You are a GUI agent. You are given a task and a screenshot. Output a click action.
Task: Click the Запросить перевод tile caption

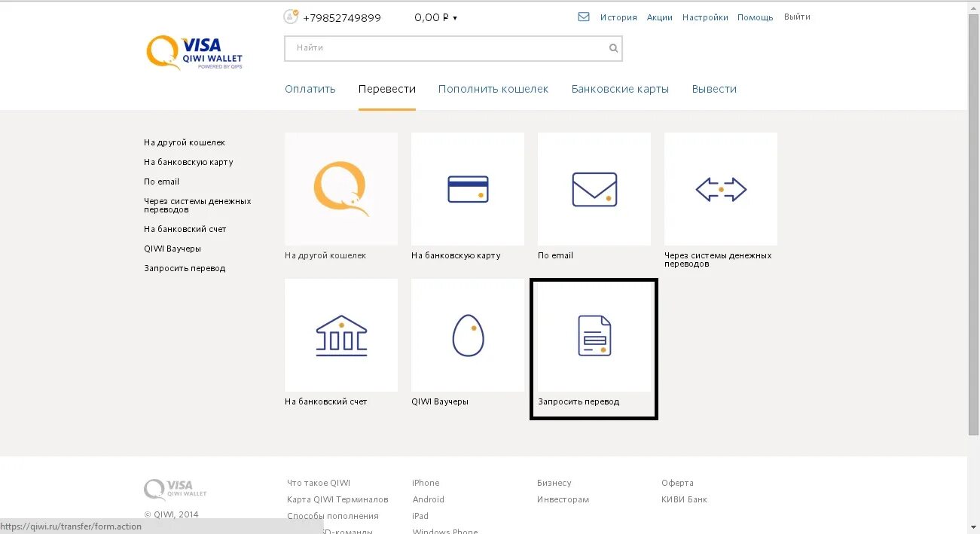pyautogui.click(x=579, y=401)
